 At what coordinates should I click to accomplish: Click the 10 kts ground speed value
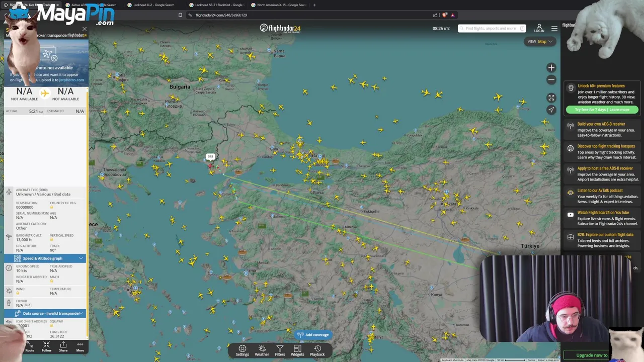(x=22, y=271)
